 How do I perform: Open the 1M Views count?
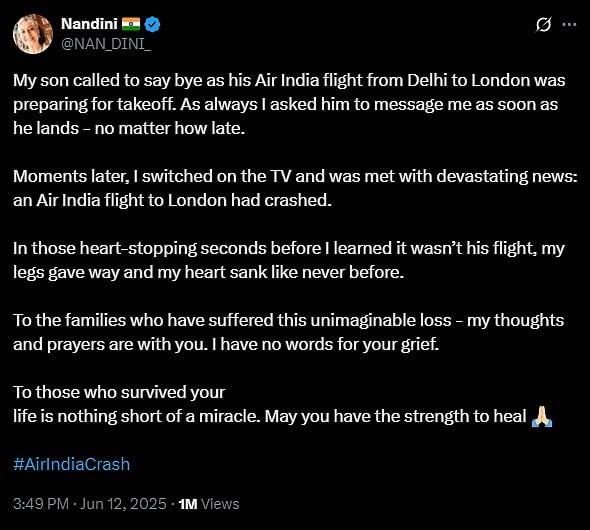pos(209,504)
